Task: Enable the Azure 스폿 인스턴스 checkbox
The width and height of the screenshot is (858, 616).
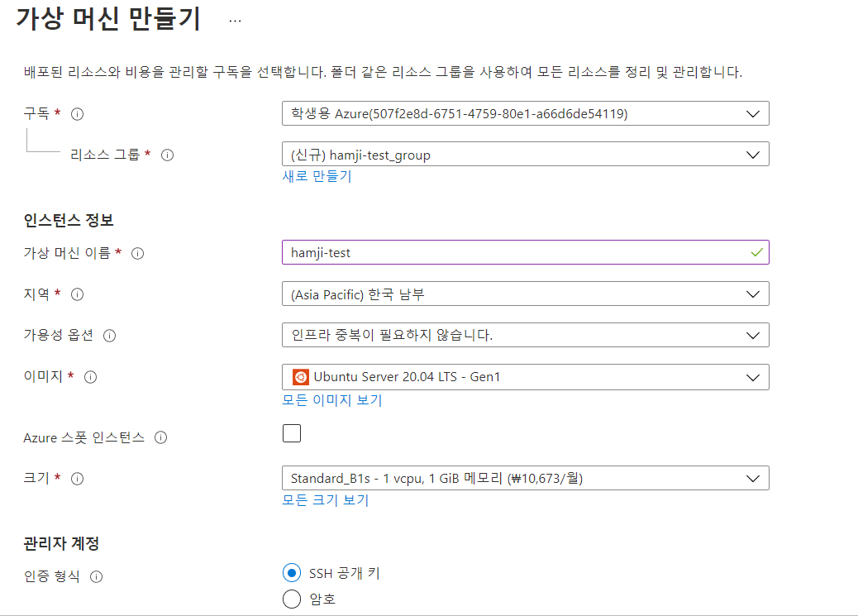Action: pyautogui.click(x=292, y=433)
